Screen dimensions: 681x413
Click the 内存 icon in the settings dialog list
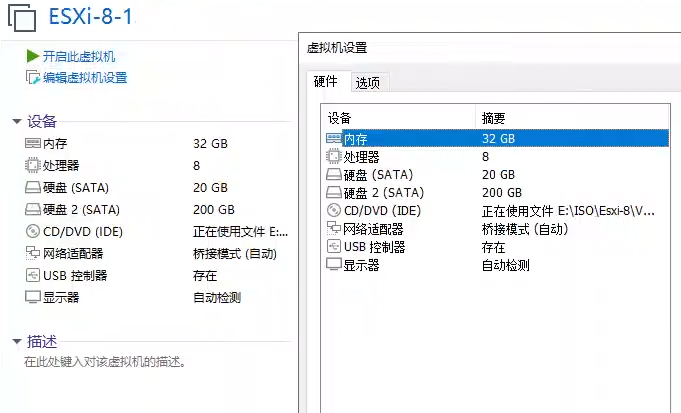coord(334,139)
